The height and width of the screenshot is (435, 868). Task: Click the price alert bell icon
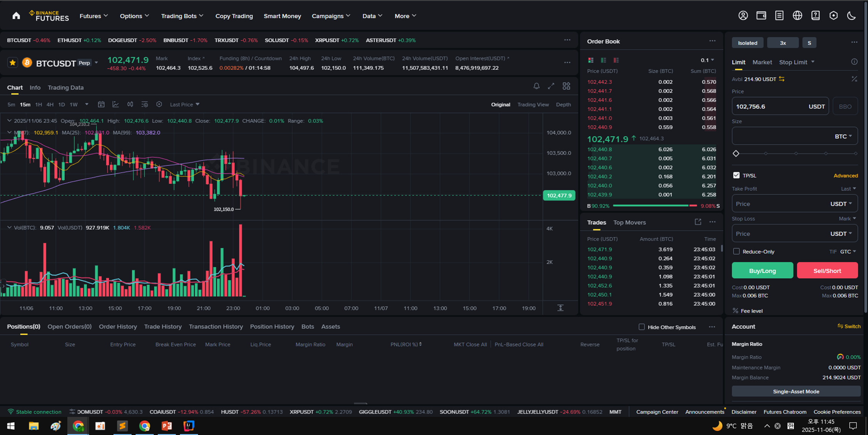point(536,86)
